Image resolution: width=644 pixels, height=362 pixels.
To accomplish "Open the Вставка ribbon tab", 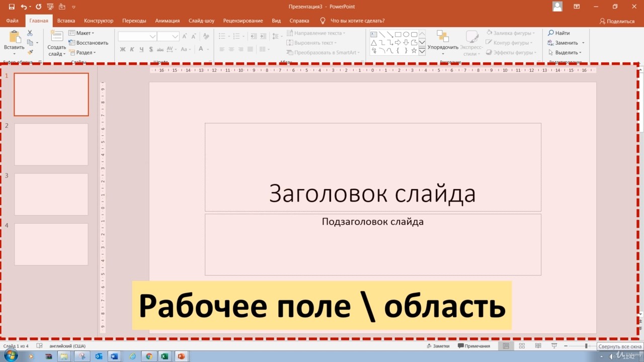I will point(66,21).
